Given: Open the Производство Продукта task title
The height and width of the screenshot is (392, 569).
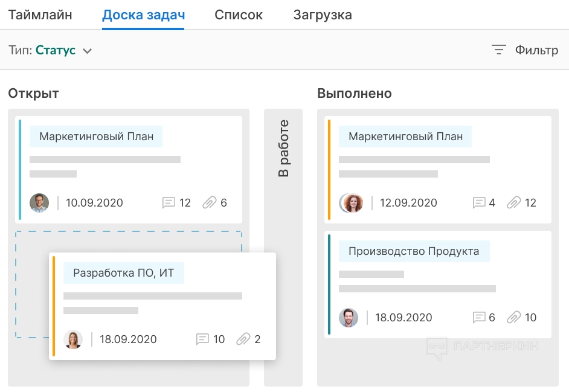Looking at the screenshot, I should (414, 251).
